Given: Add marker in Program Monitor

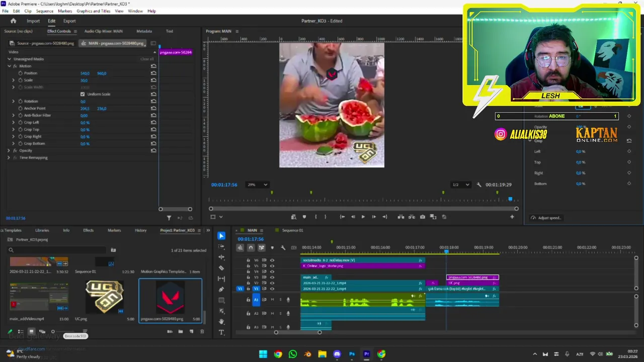Looking at the screenshot, I should pos(304,217).
